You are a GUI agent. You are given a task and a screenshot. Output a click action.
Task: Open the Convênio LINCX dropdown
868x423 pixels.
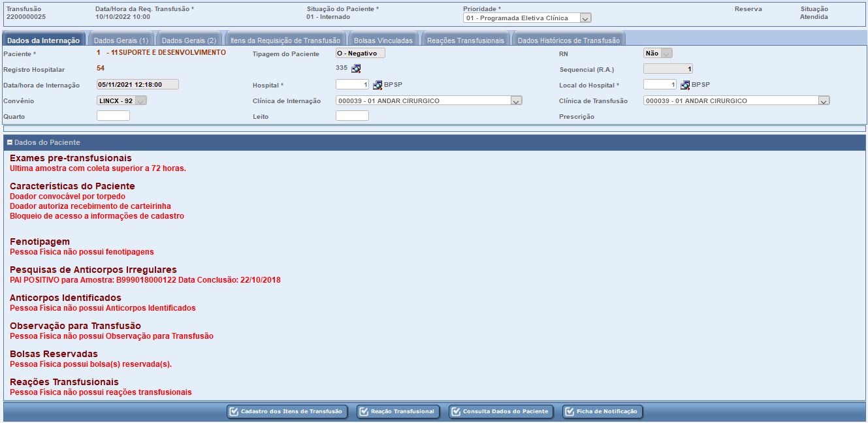140,101
